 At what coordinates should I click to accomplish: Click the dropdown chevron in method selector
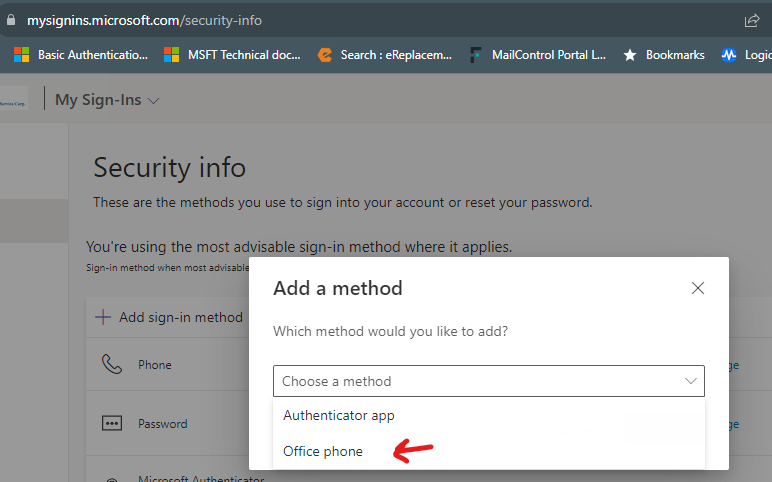pos(691,381)
